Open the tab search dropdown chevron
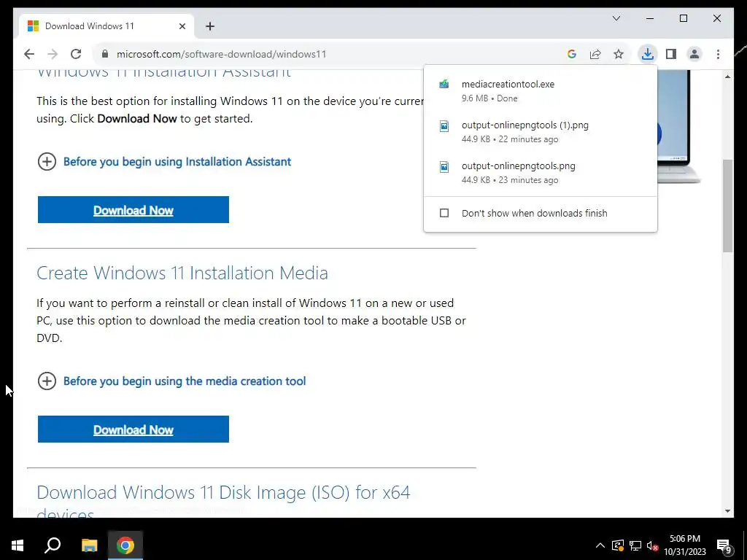This screenshot has width=747, height=560. [616, 18]
